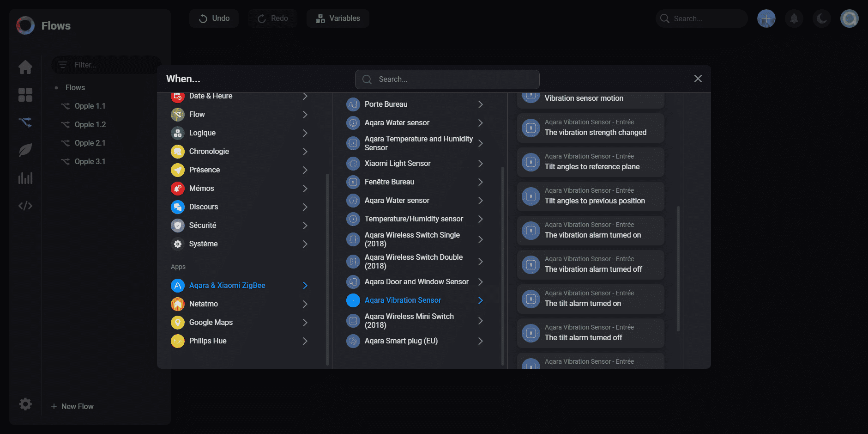Click the Philips Hue app icon

(178, 341)
